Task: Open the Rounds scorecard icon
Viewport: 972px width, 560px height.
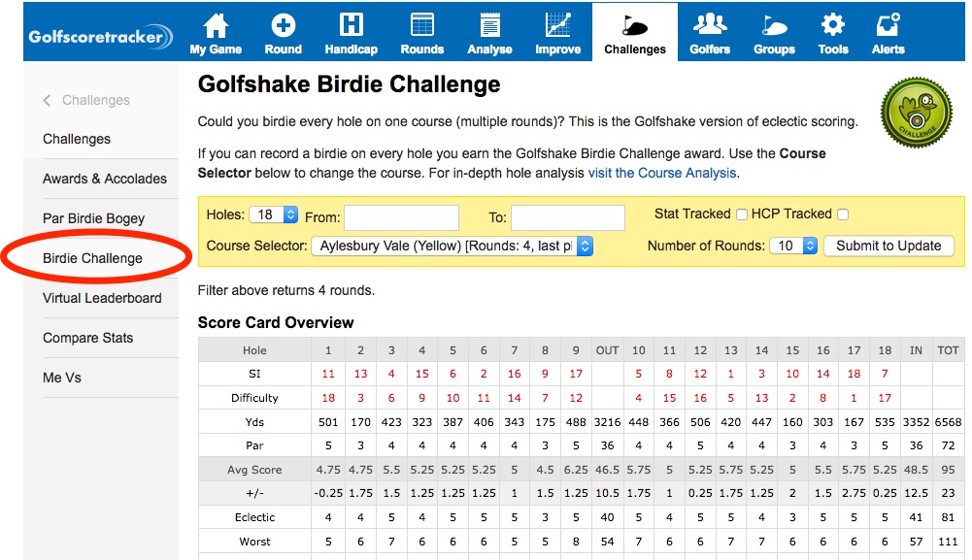Action: coord(421,26)
